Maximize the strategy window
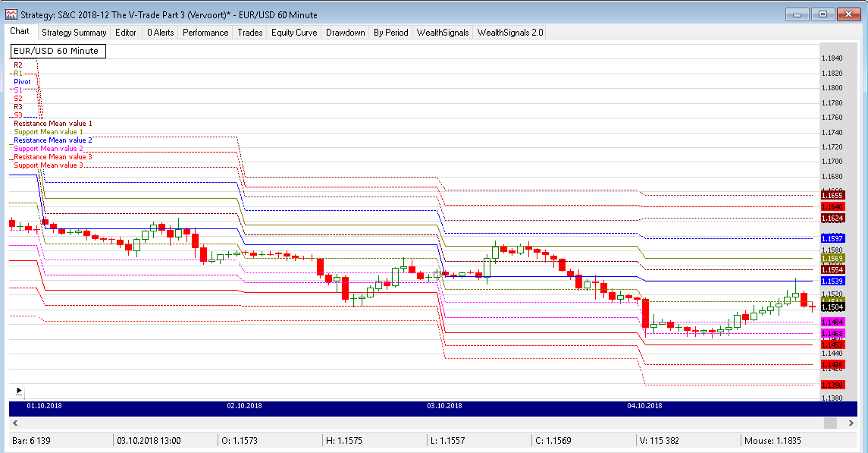The width and height of the screenshot is (868, 453). point(823,14)
